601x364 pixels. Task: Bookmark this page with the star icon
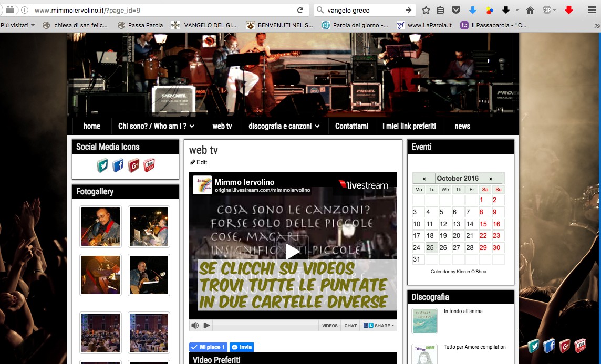pos(426,11)
